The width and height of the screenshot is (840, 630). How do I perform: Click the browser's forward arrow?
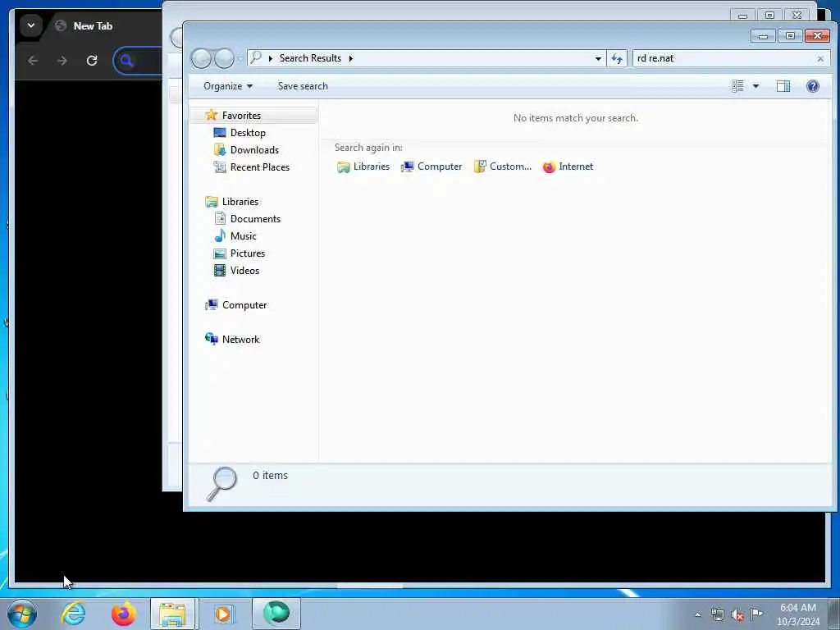[x=62, y=61]
